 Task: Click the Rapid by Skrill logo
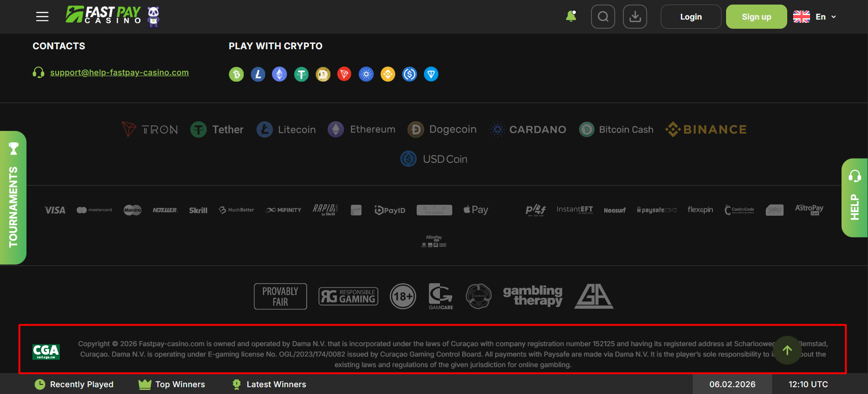point(325,210)
